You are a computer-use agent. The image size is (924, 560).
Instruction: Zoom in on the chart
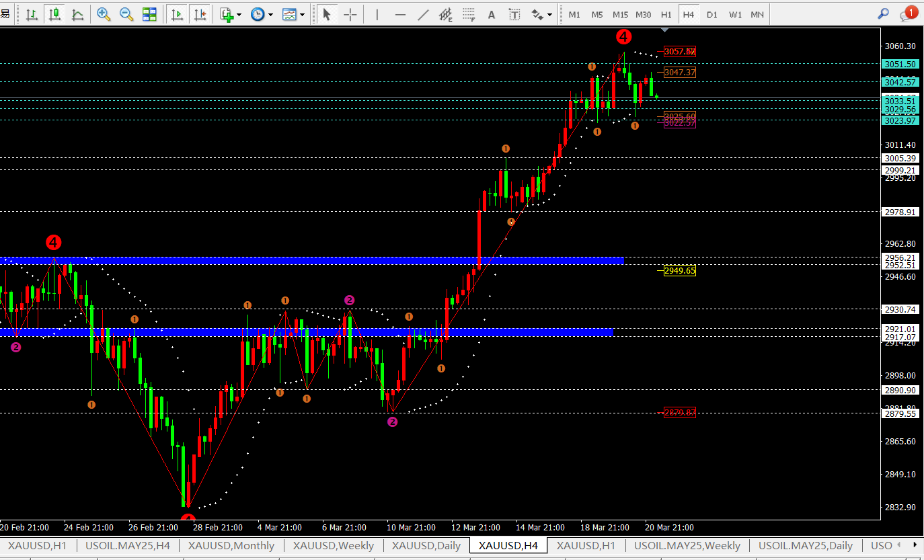tap(104, 14)
